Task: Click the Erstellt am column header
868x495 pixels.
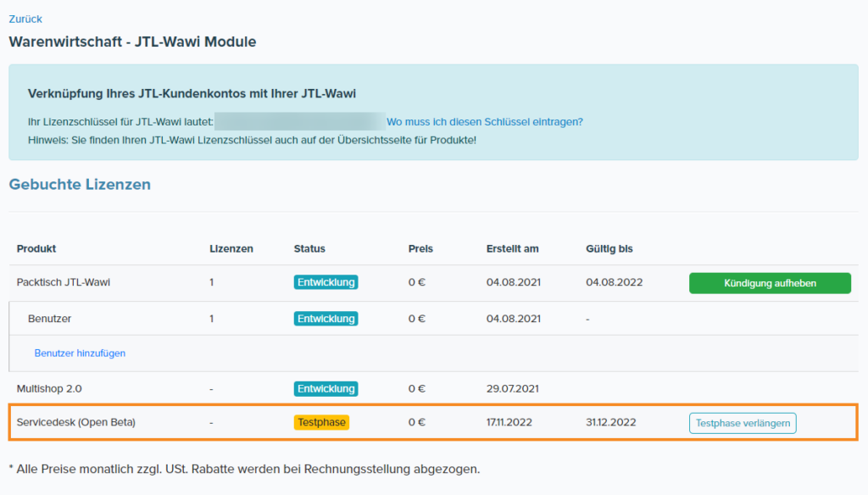Action: pyautogui.click(x=512, y=248)
